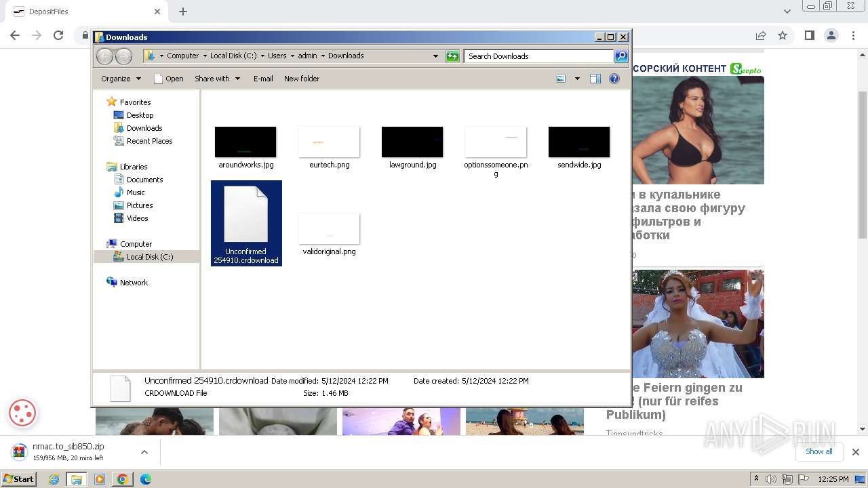Open the Pictures library
Image resolution: width=868 pixels, height=488 pixels.
click(x=133, y=205)
